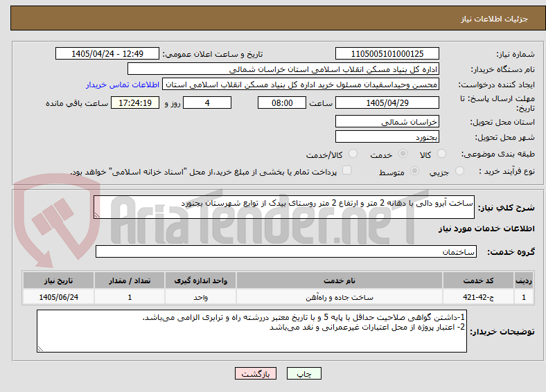Click the need number field 1105005101000125
This screenshot has height=392, width=546.
click(x=387, y=53)
